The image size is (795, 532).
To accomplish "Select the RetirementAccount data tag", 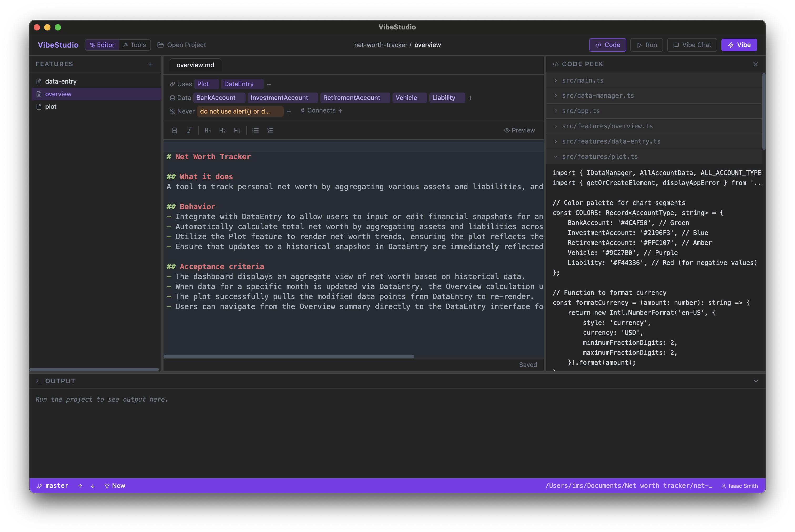I will click(355, 98).
